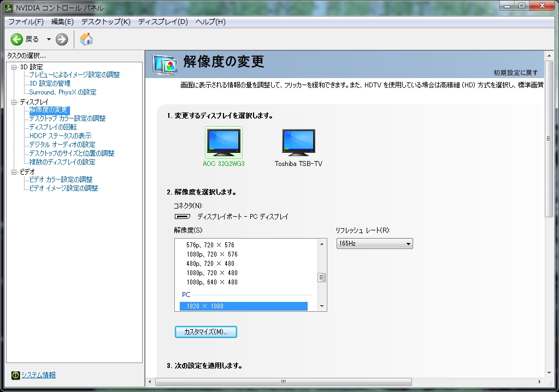Image resolution: width=559 pixels, height=392 pixels.
Task: Open the 165Hz refresh rate dropdown
Action: pyautogui.click(x=375, y=243)
